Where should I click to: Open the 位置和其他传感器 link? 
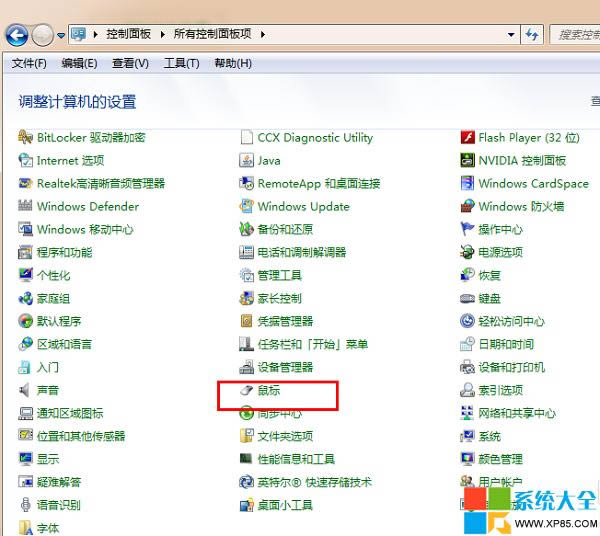(81, 436)
